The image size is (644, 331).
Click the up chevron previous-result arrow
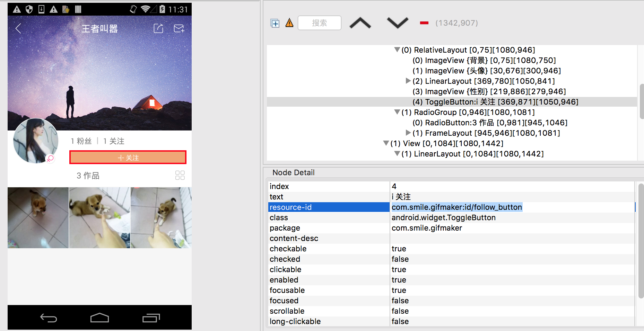click(x=360, y=23)
